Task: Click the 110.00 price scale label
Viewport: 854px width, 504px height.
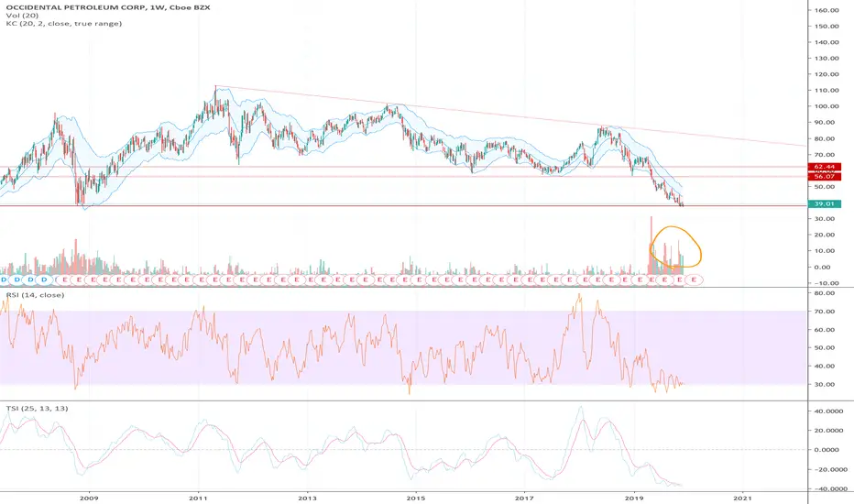Action: pyautogui.click(x=827, y=91)
